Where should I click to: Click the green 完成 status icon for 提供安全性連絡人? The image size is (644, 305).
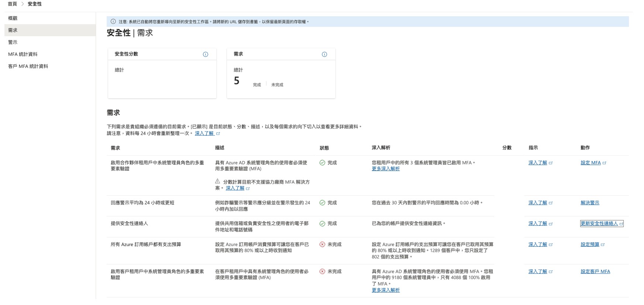322,223
